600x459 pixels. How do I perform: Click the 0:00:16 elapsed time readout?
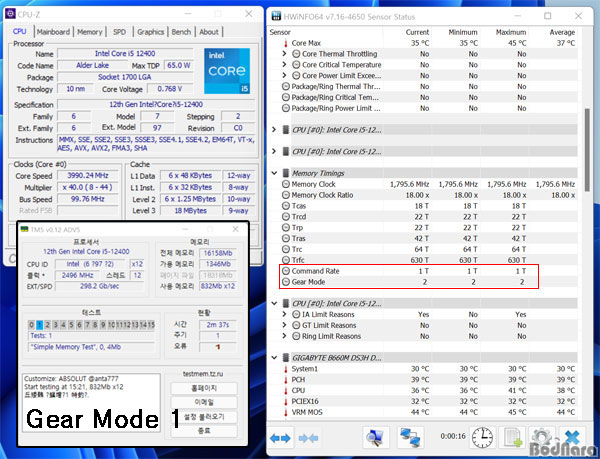[x=453, y=436]
